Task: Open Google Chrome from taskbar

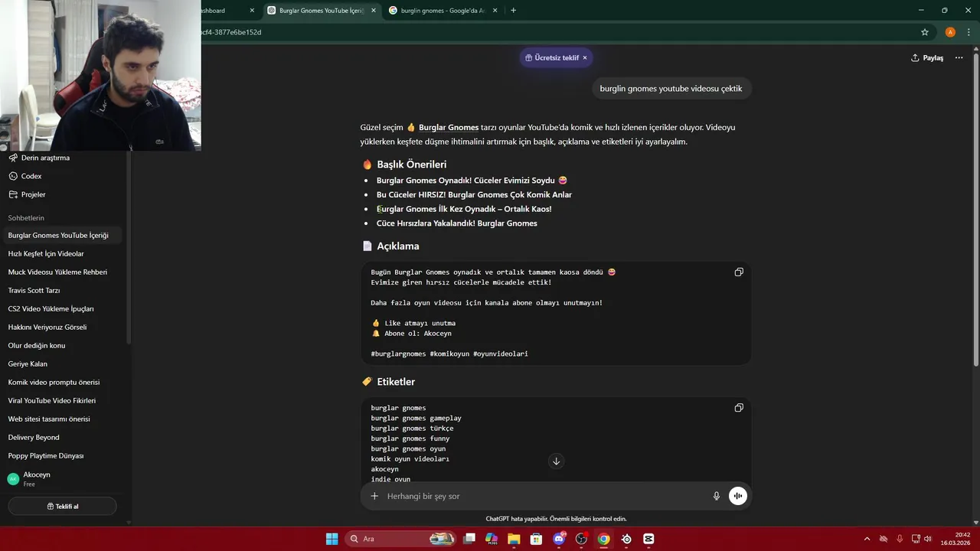Action: tap(603, 539)
